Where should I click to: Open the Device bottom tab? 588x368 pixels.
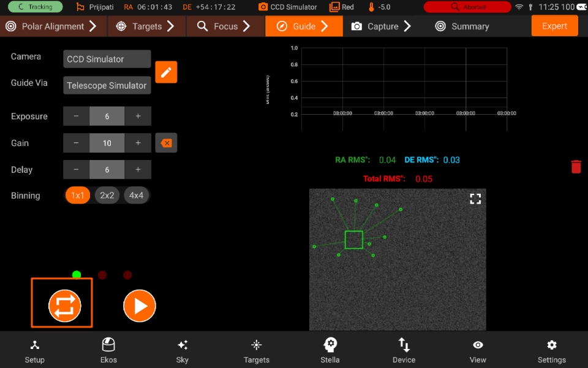coord(404,351)
